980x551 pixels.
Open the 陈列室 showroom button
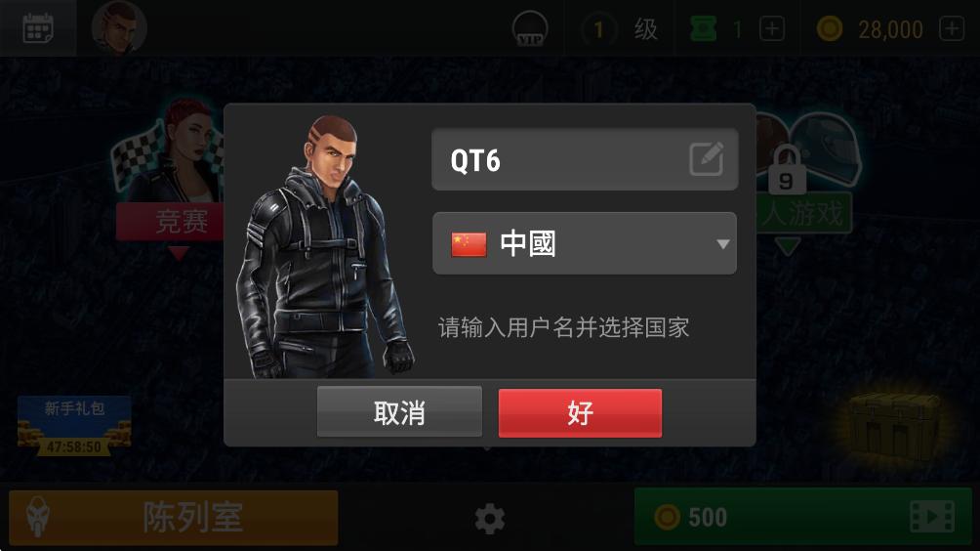click(173, 517)
